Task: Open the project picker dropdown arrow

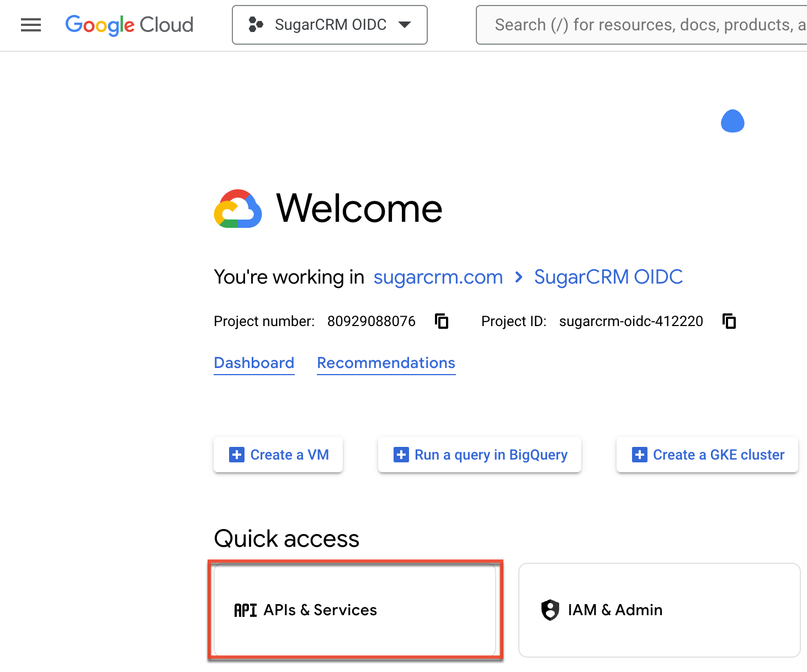Action: [x=405, y=24]
